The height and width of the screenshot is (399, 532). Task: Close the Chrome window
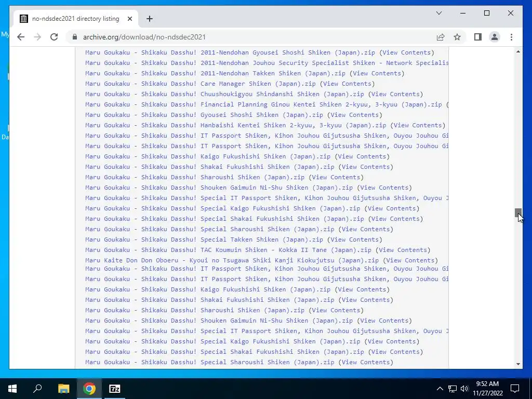click(510, 13)
